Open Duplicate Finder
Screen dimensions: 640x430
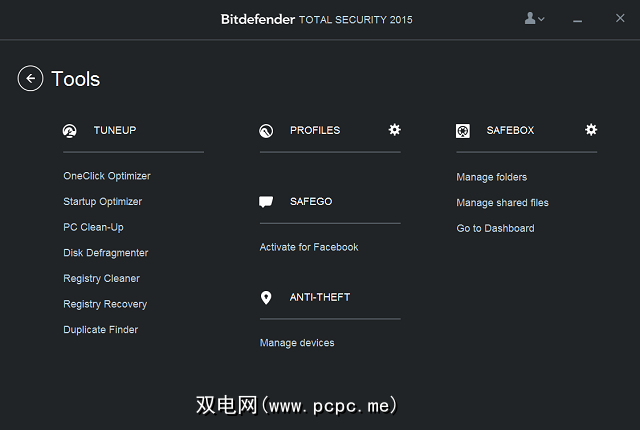tap(101, 330)
